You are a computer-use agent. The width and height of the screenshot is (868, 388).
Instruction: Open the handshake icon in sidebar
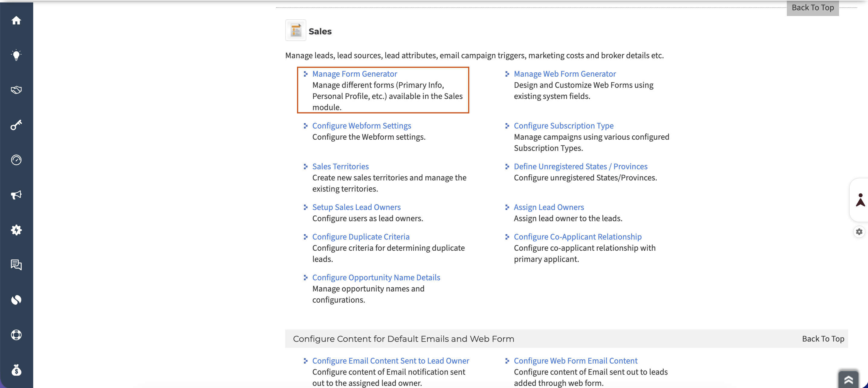pos(16,90)
